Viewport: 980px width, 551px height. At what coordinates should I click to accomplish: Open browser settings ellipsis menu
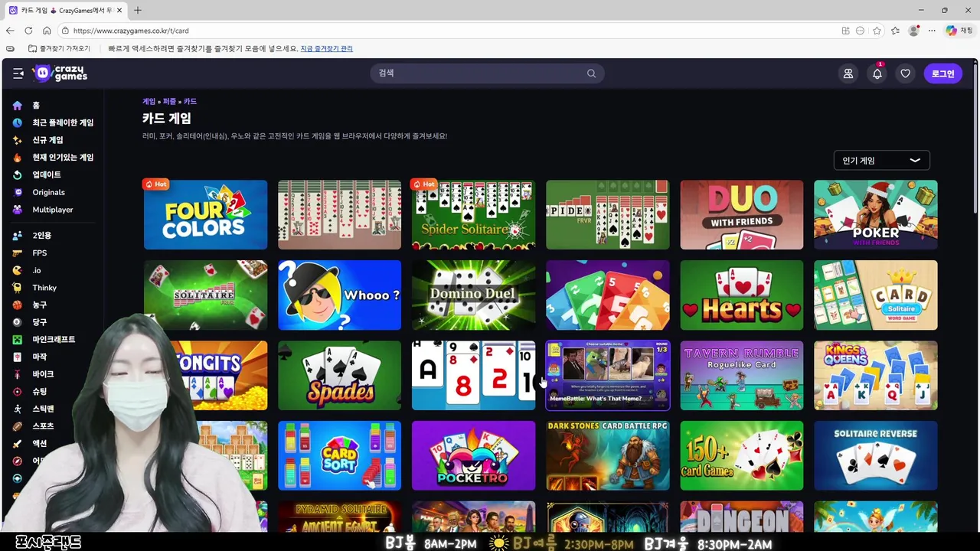click(932, 31)
